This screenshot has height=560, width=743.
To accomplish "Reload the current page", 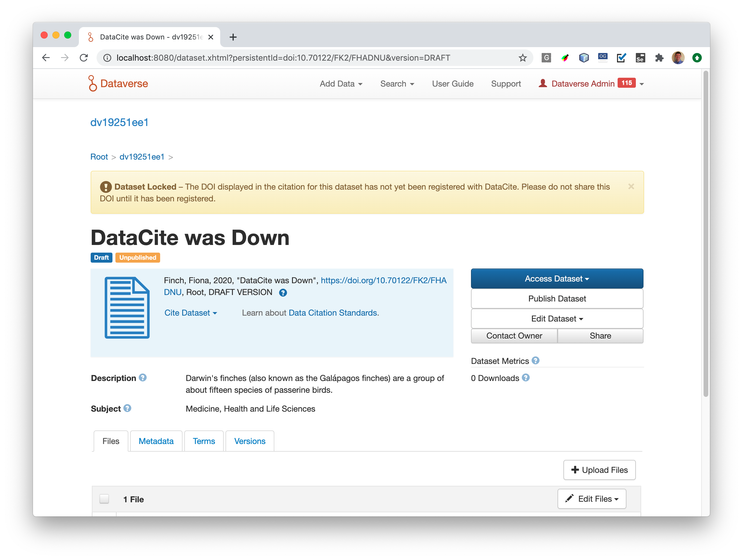I will tap(84, 58).
